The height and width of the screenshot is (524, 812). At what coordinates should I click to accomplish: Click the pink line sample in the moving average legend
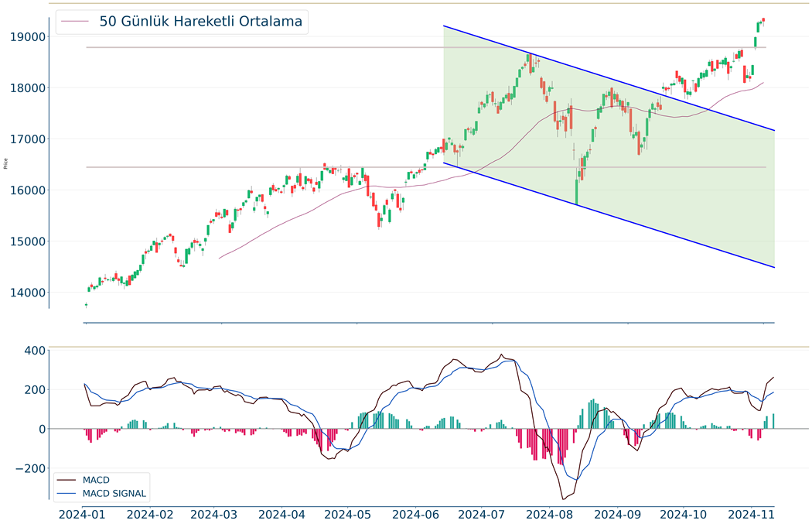(x=74, y=21)
